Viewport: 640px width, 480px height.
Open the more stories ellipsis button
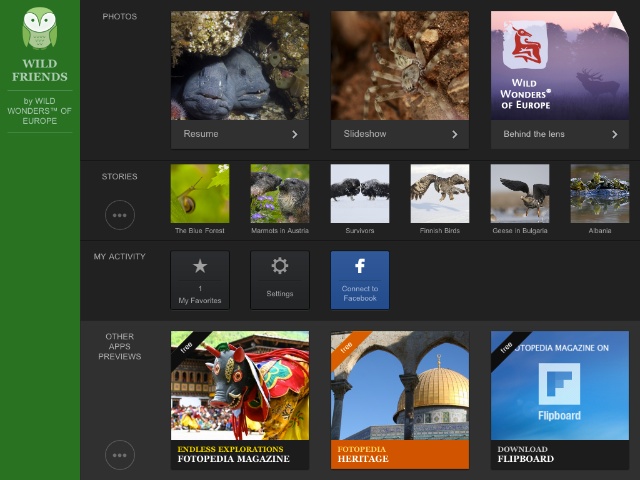pyautogui.click(x=120, y=215)
